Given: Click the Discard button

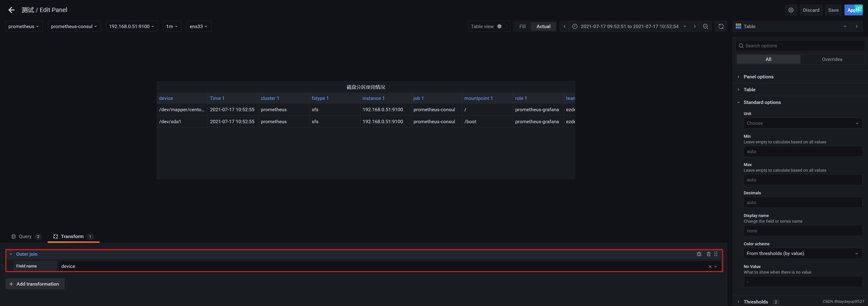Looking at the screenshot, I should pyautogui.click(x=811, y=10).
